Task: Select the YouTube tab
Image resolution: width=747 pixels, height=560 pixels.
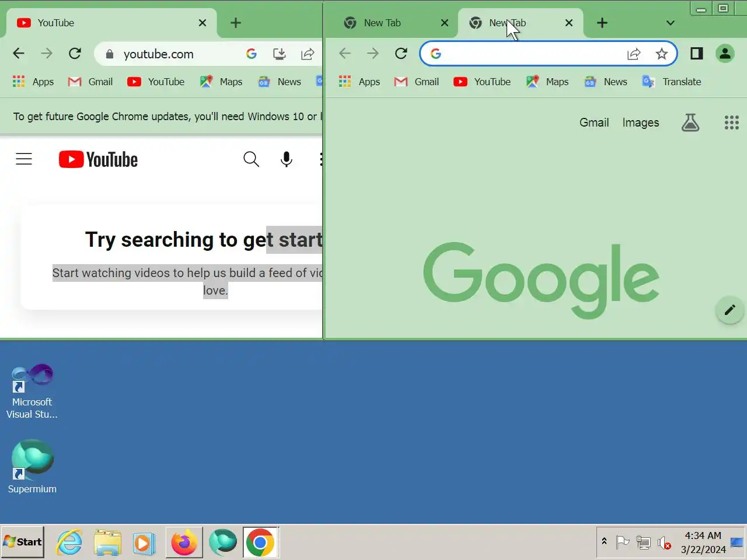Action: 111,23
